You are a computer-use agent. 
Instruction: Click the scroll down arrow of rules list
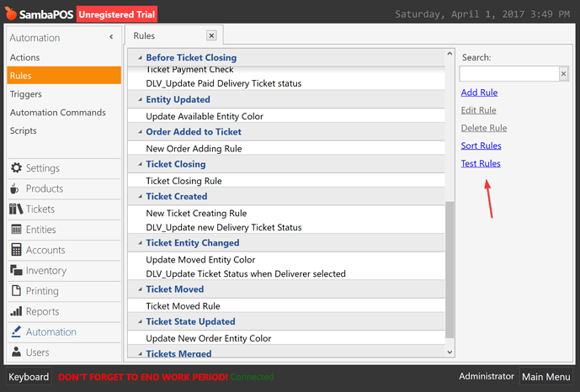tap(450, 352)
